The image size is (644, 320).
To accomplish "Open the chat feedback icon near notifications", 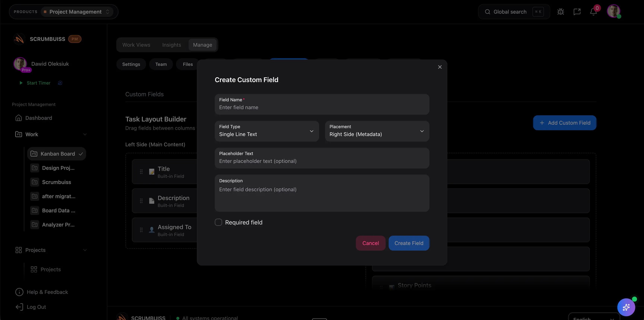I will click(x=577, y=12).
